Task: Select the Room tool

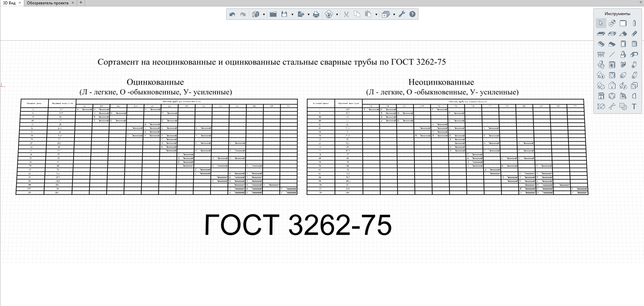Action: click(x=623, y=96)
